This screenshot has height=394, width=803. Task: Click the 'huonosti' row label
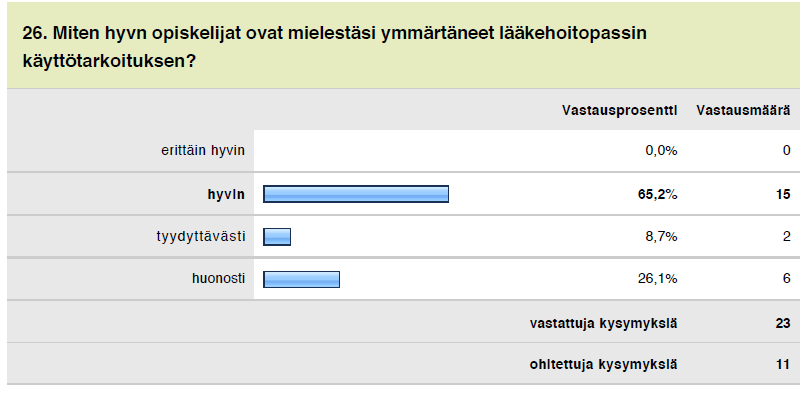pos(218,278)
